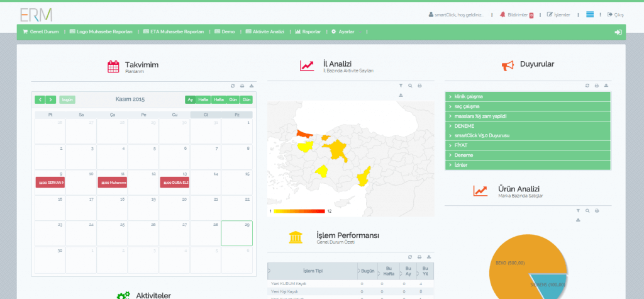Open filter in Ürün Analizi panel
644x299 pixels.
tap(578, 211)
